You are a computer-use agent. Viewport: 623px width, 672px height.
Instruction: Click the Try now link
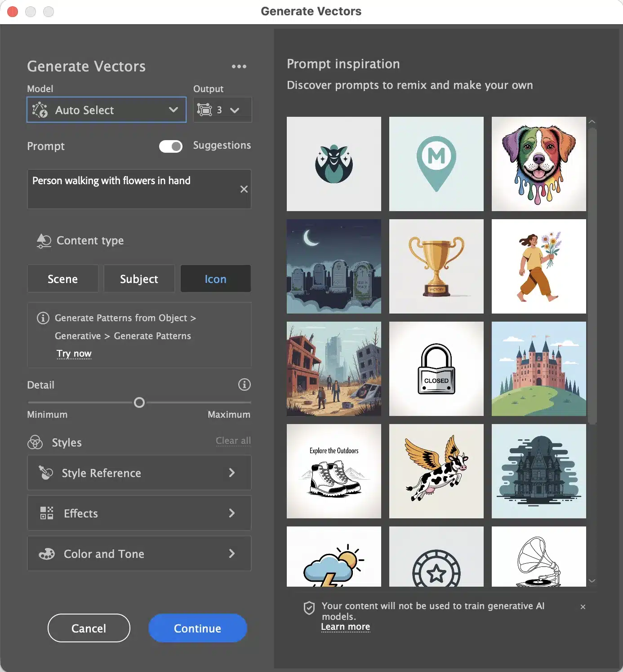(x=74, y=354)
